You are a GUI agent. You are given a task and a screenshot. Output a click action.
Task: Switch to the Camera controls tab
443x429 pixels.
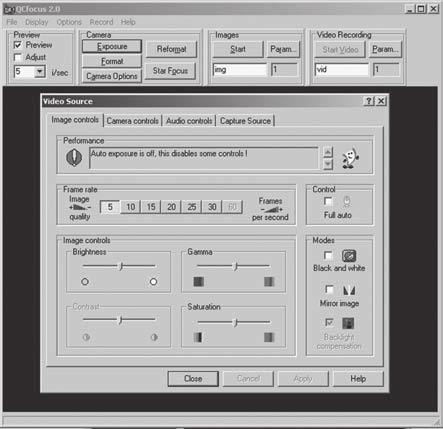(x=132, y=121)
